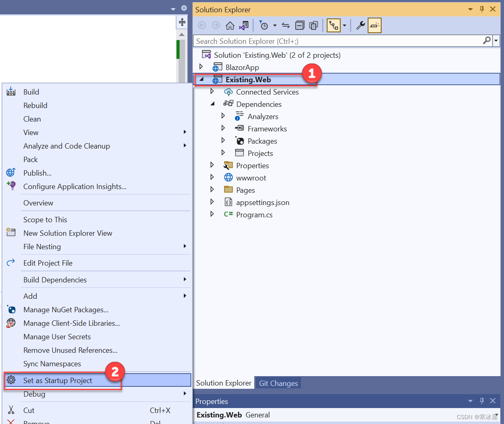Choose Set as Startup Project from menu
This screenshot has height=424, width=504.
tap(57, 380)
